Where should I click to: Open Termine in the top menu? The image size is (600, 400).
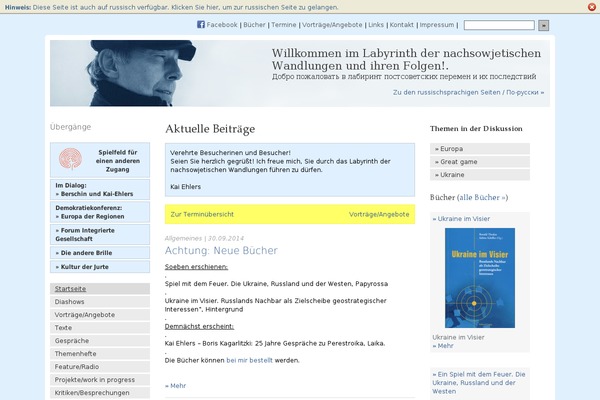pyautogui.click(x=284, y=24)
